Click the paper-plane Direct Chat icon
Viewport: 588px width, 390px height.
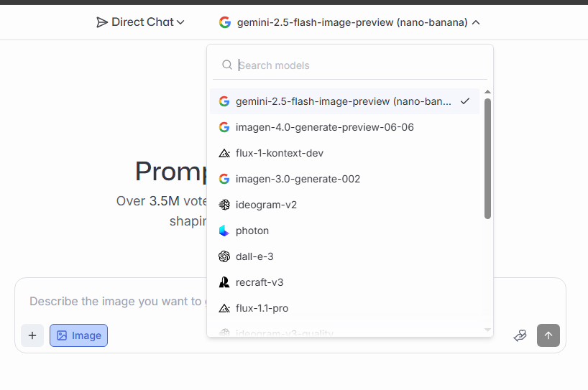click(101, 22)
